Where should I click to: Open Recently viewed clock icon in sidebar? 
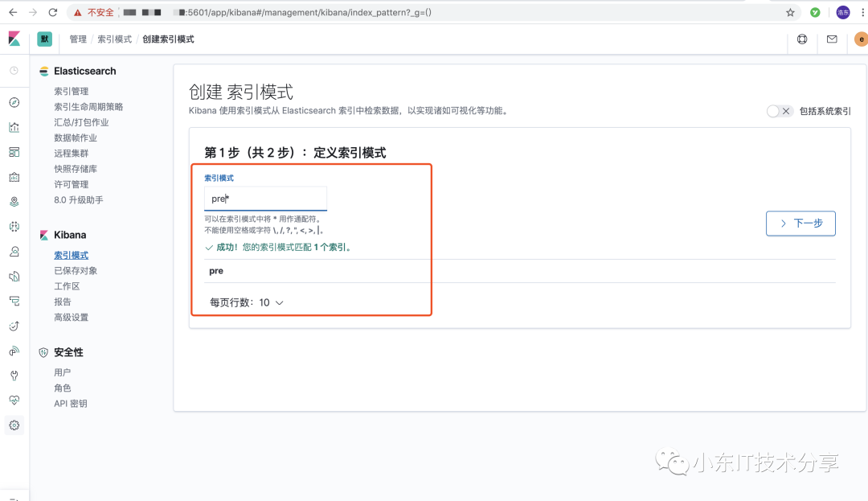coord(14,70)
